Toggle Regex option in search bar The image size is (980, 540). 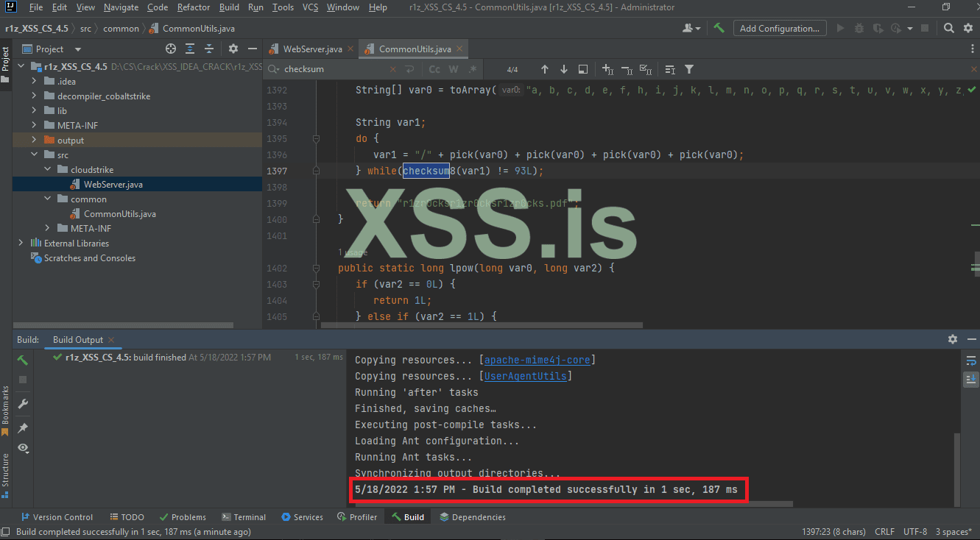point(473,69)
